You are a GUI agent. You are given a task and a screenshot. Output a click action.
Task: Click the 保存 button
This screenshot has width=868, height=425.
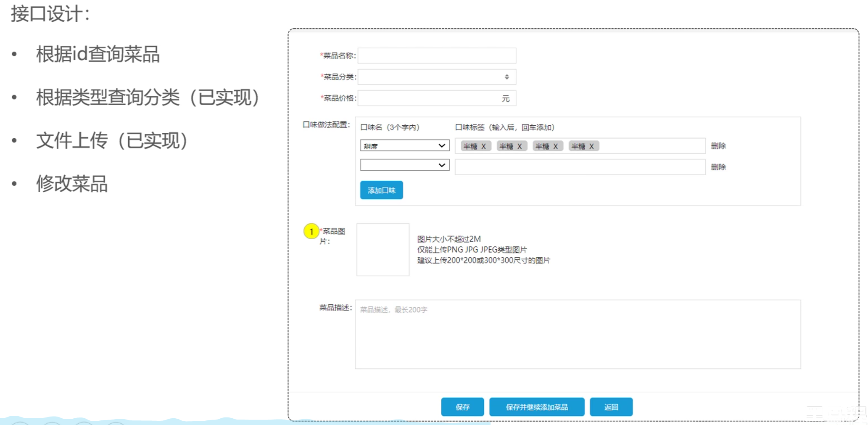point(462,407)
